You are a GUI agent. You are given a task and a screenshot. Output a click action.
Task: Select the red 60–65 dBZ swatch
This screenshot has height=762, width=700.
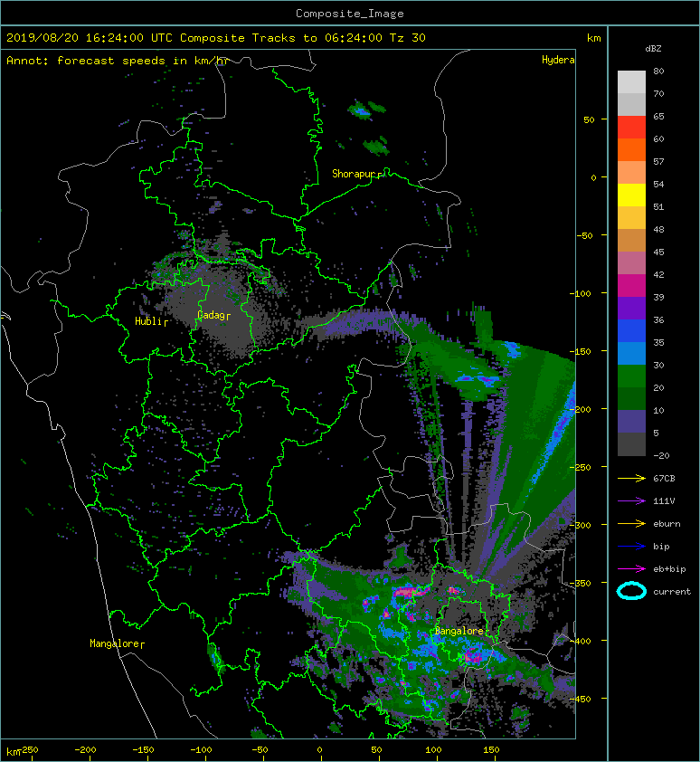click(x=631, y=128)
